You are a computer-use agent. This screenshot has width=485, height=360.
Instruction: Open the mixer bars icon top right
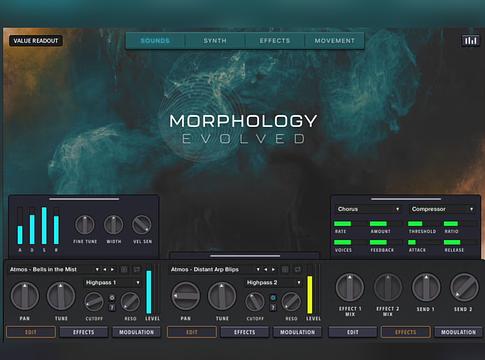click(470, 41)
